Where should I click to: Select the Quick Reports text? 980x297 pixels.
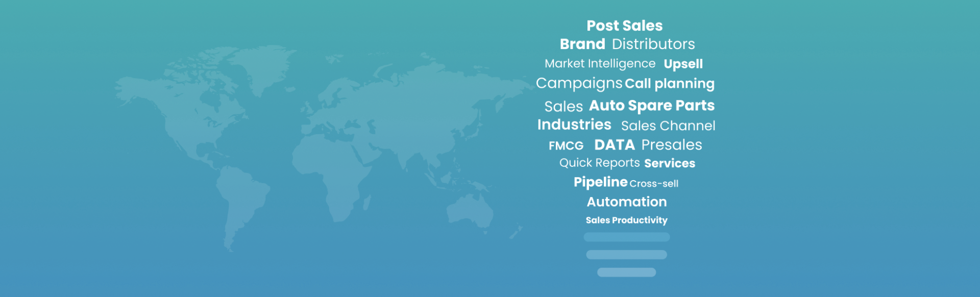pyautogui.click(x=599, y=163)
